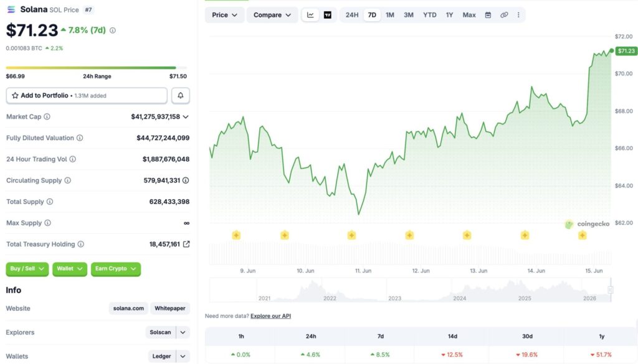Open Earn Crypto dropdown
Viewport: 638px width, 364px height.
(x=116, y=269)
